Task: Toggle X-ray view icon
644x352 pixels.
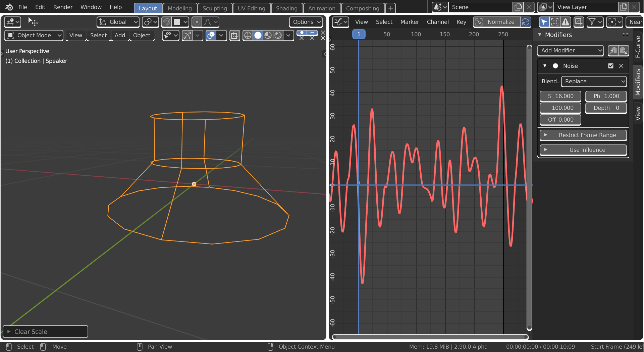Action: pyautogui.click(x=235, y=35)
